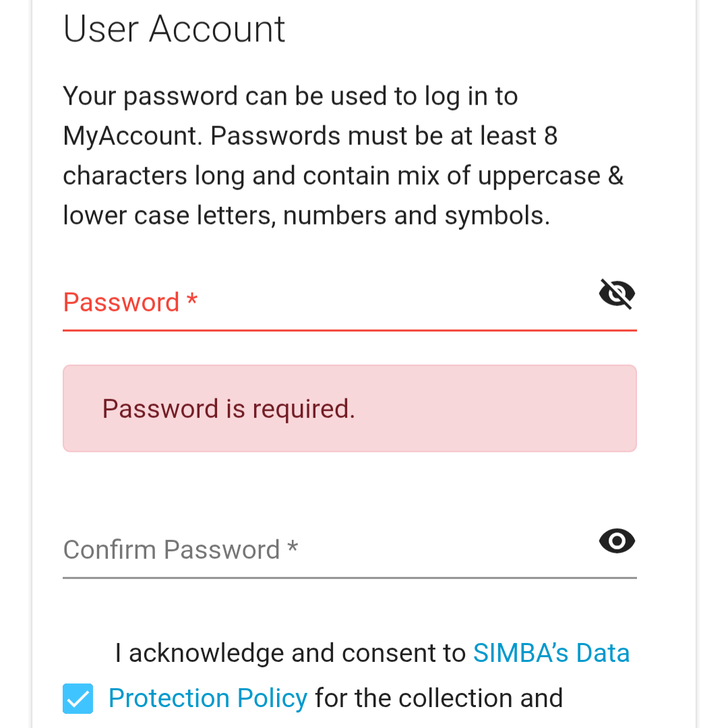Click the red Password label
Screen dimensions: 728x728
[x=121, y=302]
